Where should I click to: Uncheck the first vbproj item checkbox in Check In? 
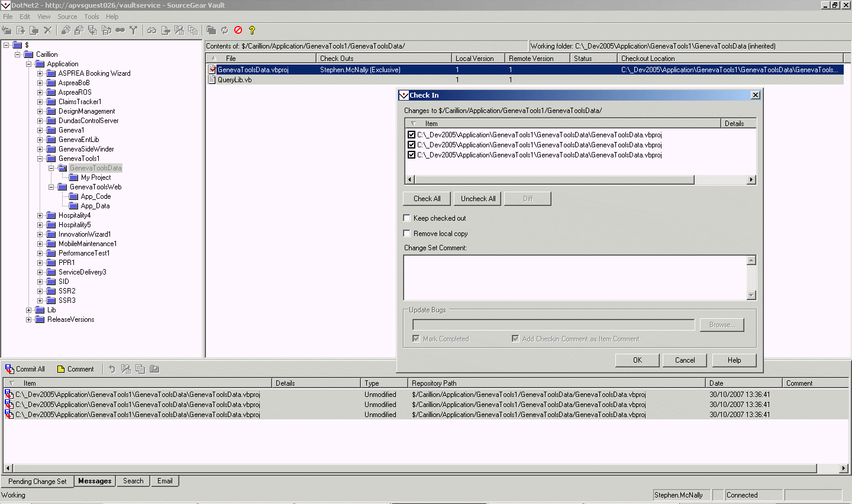click(412, 135)
